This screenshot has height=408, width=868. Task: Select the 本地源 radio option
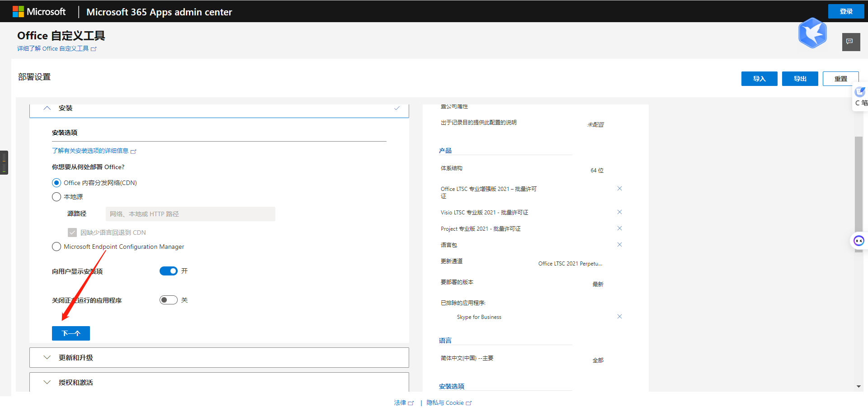click(57, 197)
